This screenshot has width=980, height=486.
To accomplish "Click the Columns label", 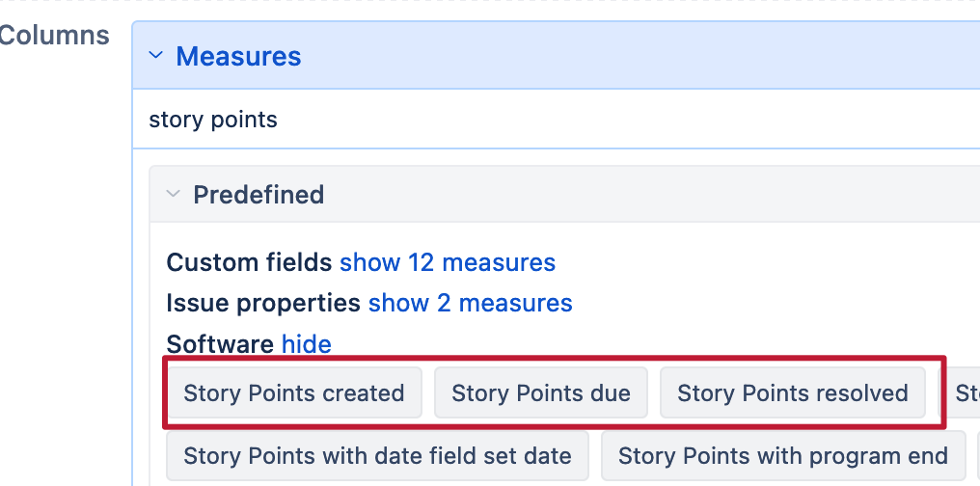I will click(54, 36).
